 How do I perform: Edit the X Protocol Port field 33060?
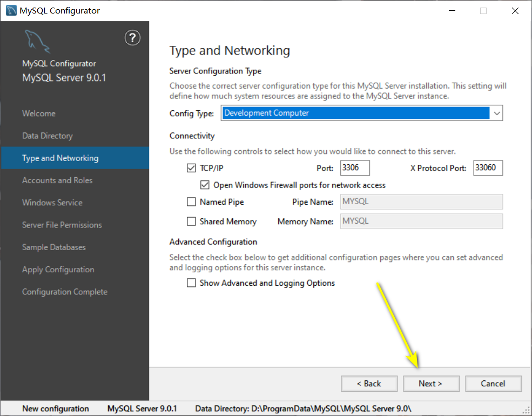coord(488,167)
